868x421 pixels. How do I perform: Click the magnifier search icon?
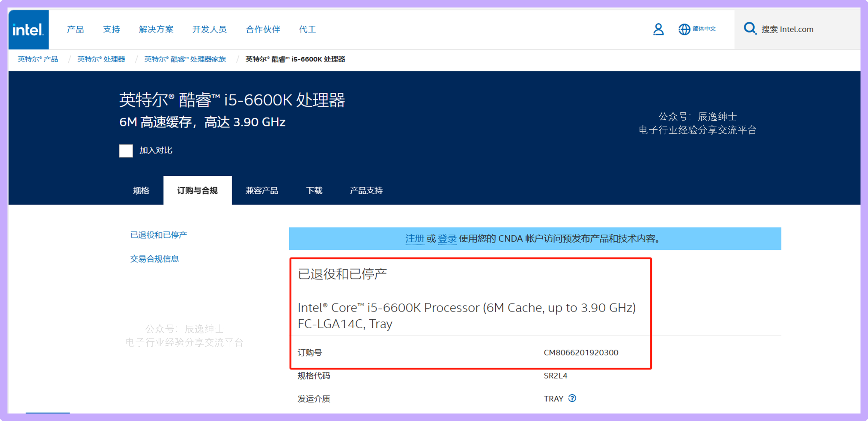750,29
